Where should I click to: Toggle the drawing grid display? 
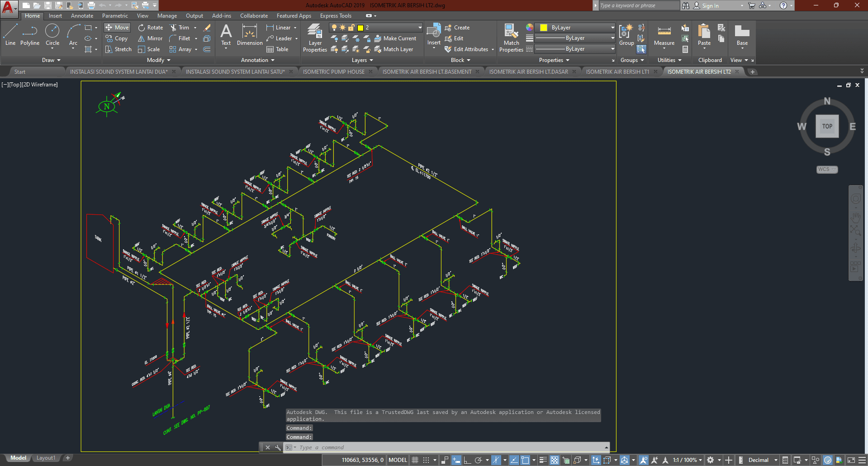coord(415,460)
